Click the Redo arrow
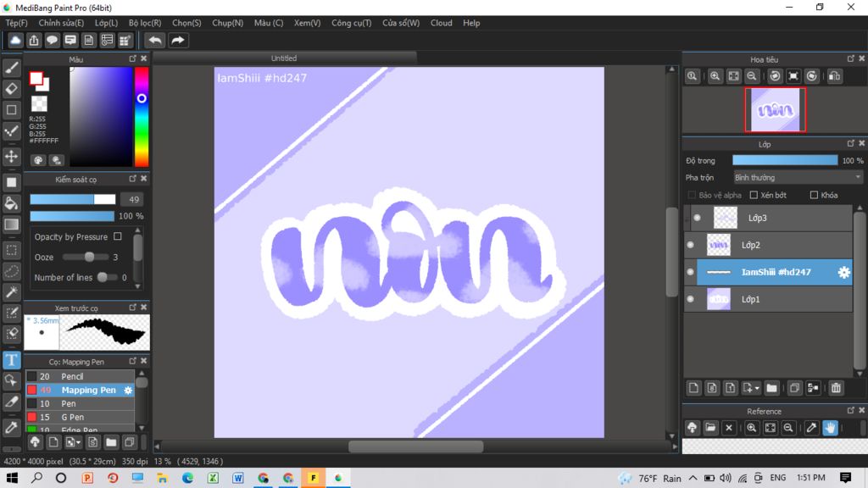 point(178,41)
